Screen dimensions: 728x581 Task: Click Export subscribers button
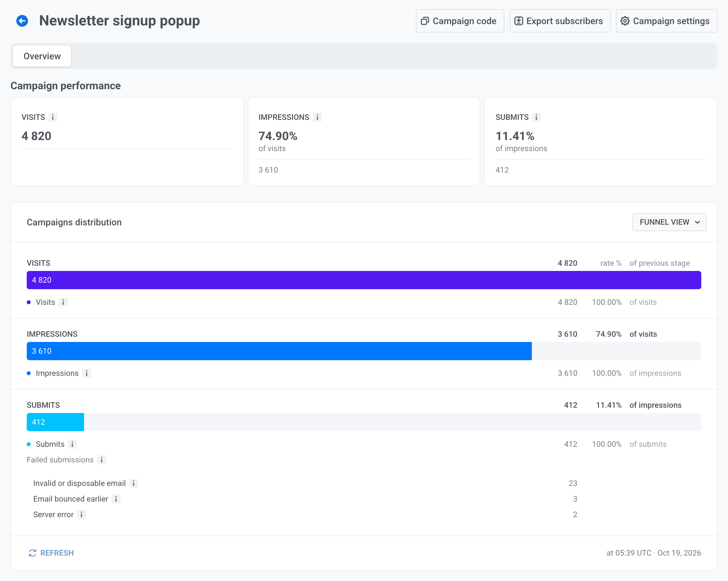pos(560,21)
